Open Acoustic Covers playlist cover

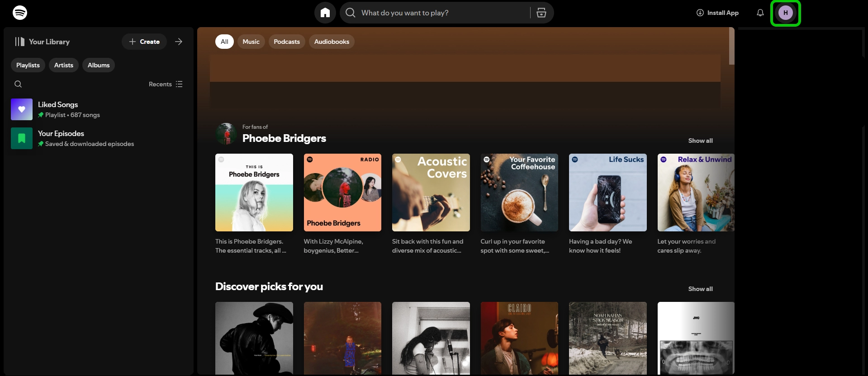point(431,193)
